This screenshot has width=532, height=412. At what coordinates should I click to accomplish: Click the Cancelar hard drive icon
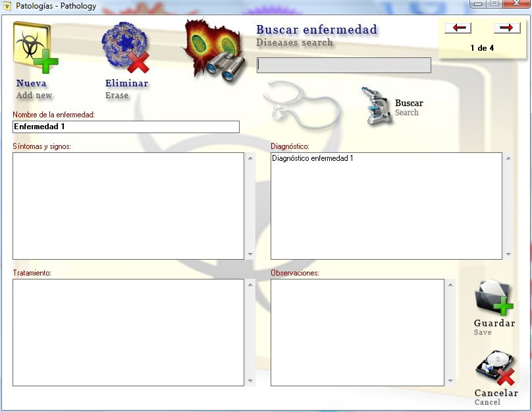pyautogui.click(x=495, y=368)
